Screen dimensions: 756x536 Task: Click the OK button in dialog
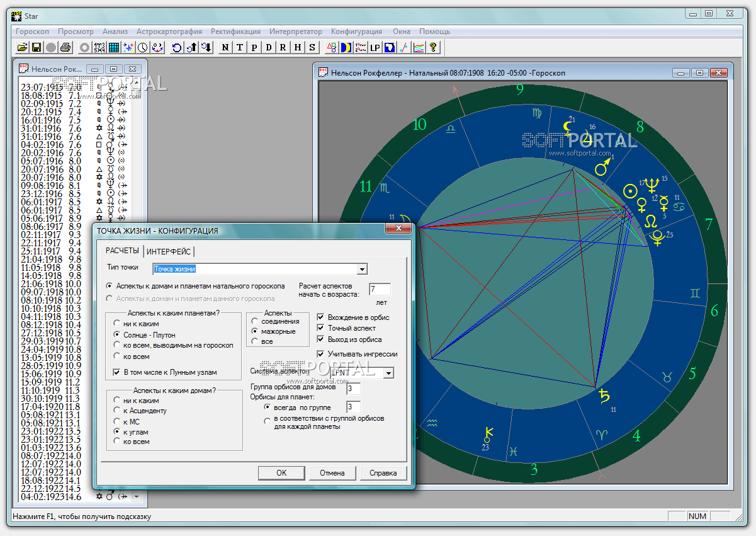pyautogui.click(x=281, y=473)
